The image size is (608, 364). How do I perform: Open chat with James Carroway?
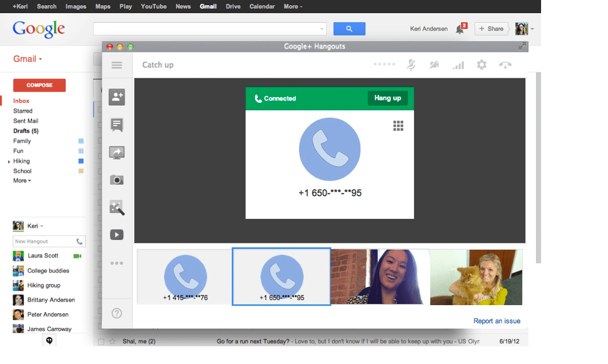point(49,329)
